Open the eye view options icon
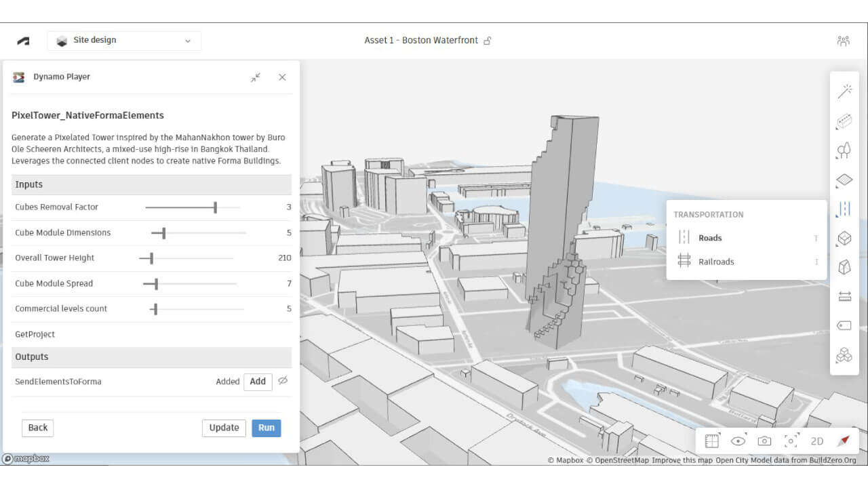Screen dimensions: 868x488 coord(738,441)
